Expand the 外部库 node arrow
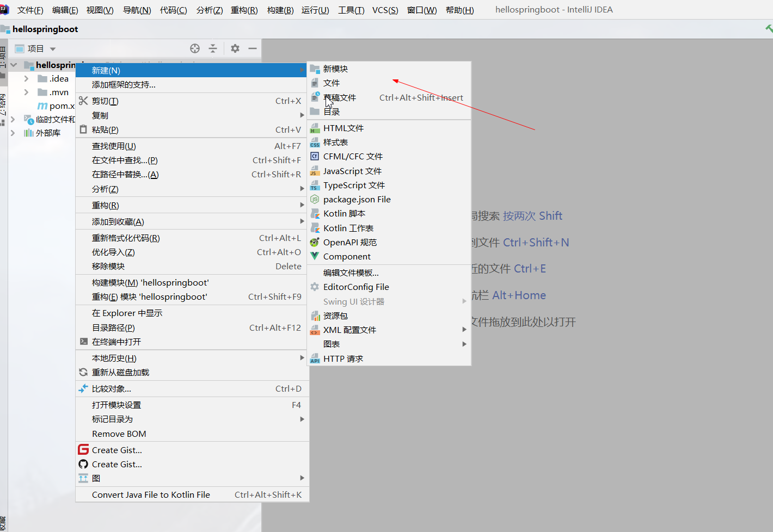The height and width of the screenshot is (532, 773). [x=13, y=133]
